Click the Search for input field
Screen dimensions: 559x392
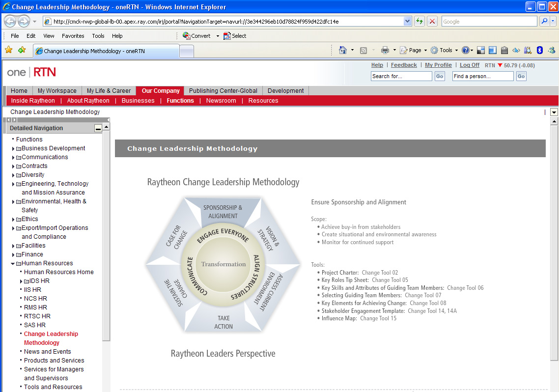click(401, 76)
